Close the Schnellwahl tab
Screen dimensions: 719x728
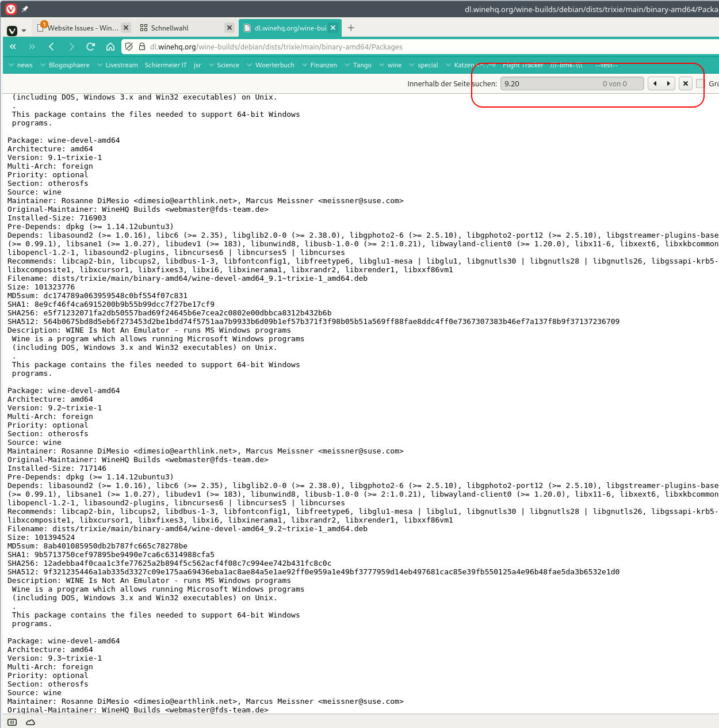(x=230, y=28)
